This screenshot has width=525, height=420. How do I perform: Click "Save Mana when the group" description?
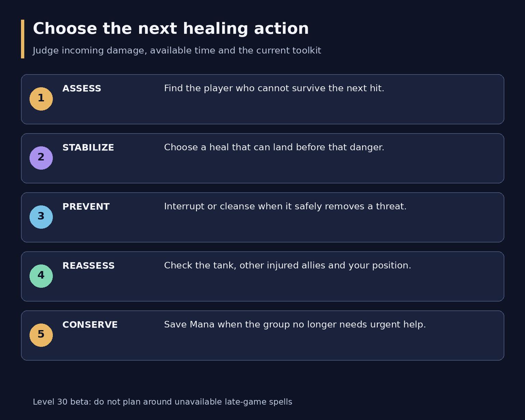click(295, 325)
